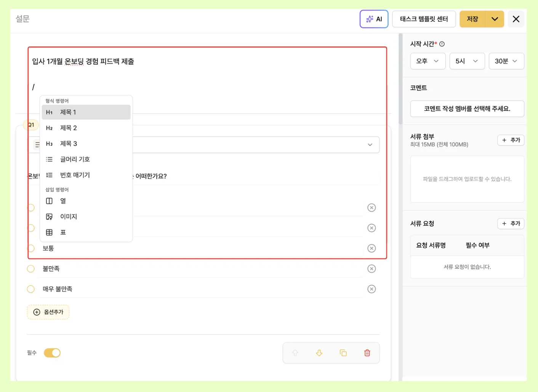Click the duplicate question copy icon

tap(343, 353)
